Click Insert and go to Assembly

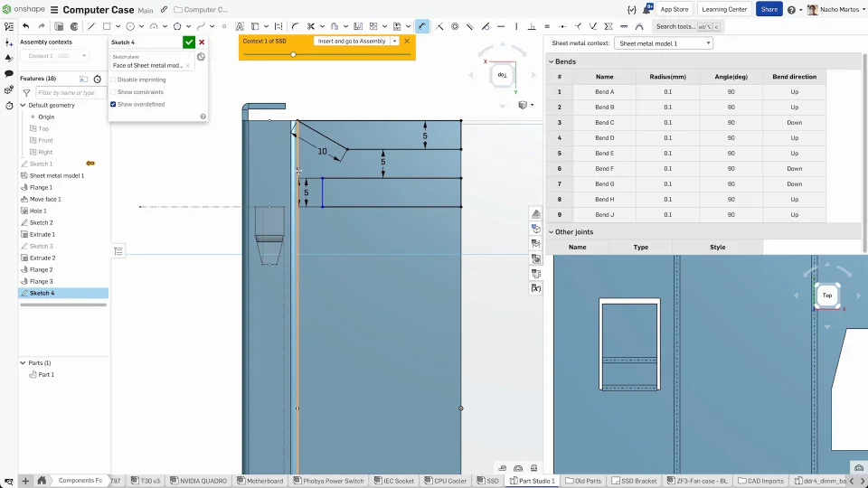click(x=352, y=41)
